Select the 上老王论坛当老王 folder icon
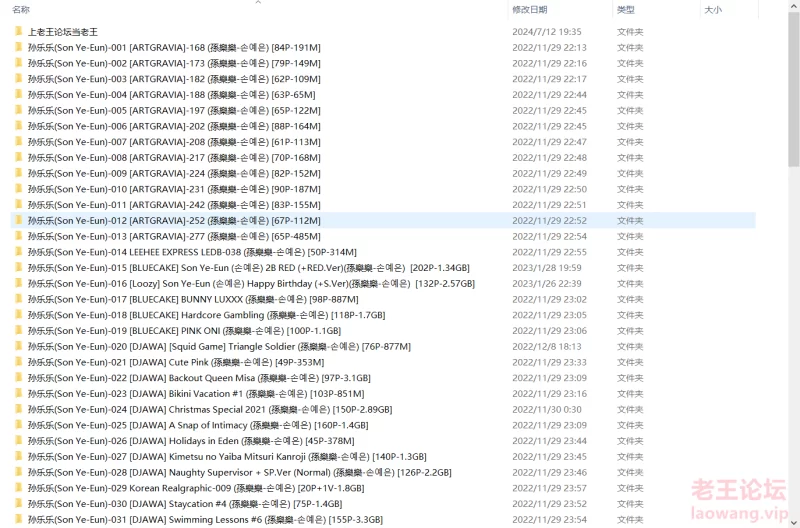800x528 pixels. (x=19, y=32)
